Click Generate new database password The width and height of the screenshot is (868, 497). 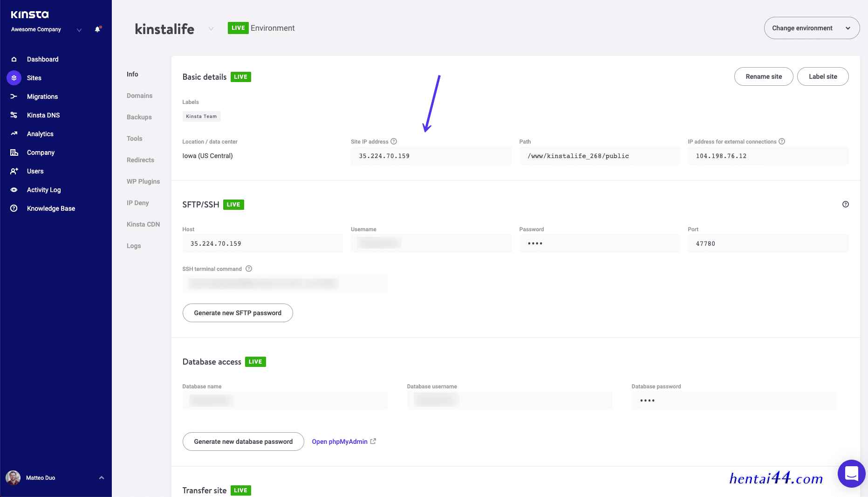click(x=243, y=442)
